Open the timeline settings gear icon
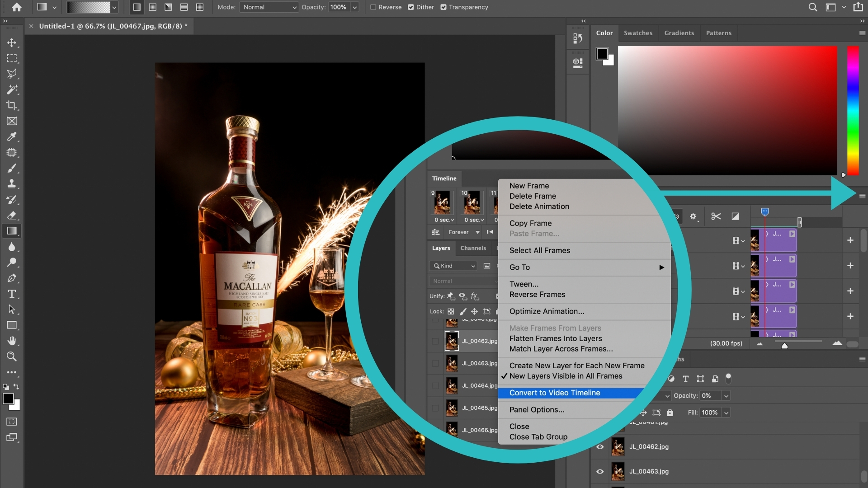 (693, 217)
